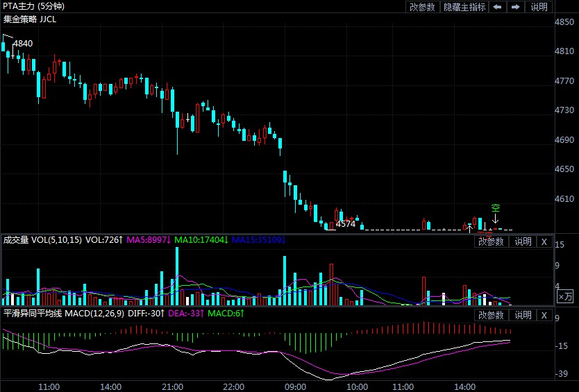
Task: Click the -15 MACD axis label
Action: (561, 346)
